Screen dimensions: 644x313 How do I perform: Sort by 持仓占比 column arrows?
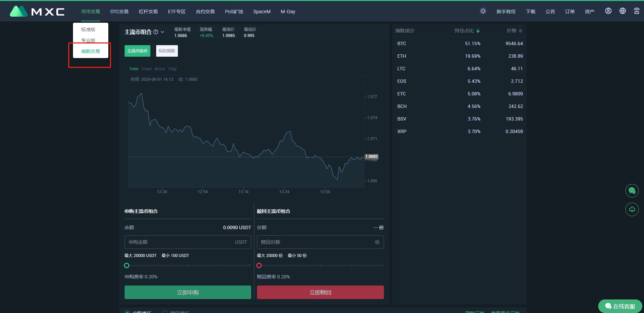point(478,31)
